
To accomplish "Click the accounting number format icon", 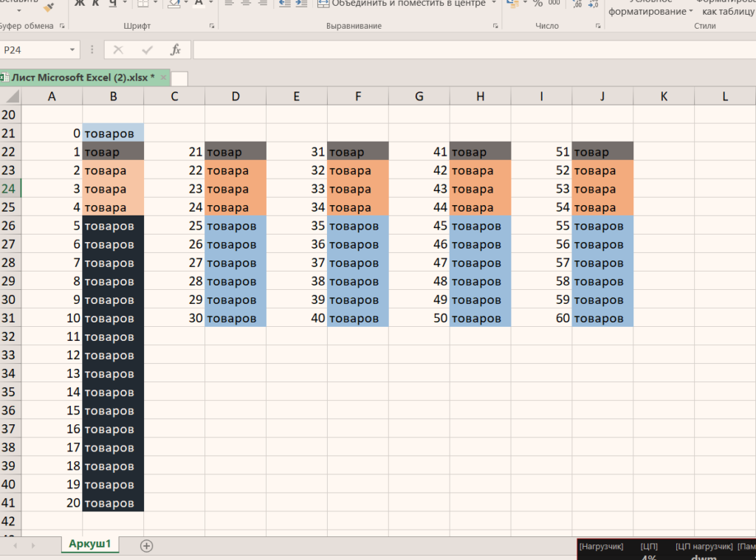I will point(512,4).
